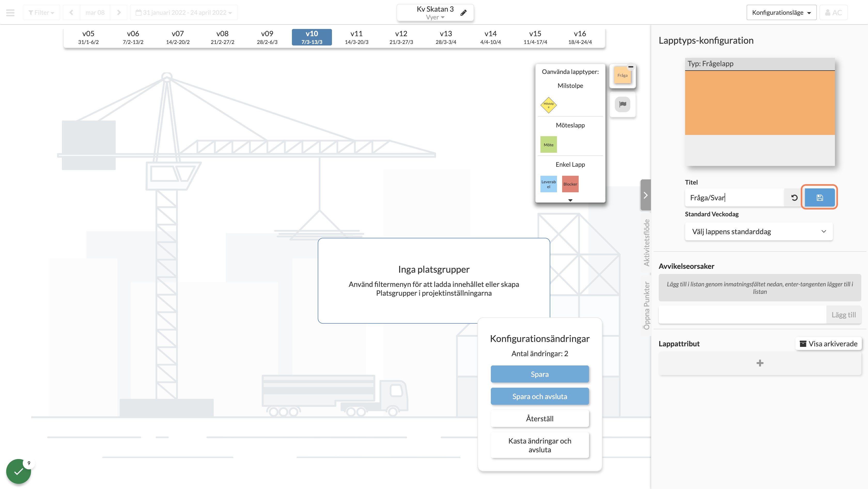Open the date range picker
Image resolution: width=868 pixels, height=489 pixels.
point(184,12)
